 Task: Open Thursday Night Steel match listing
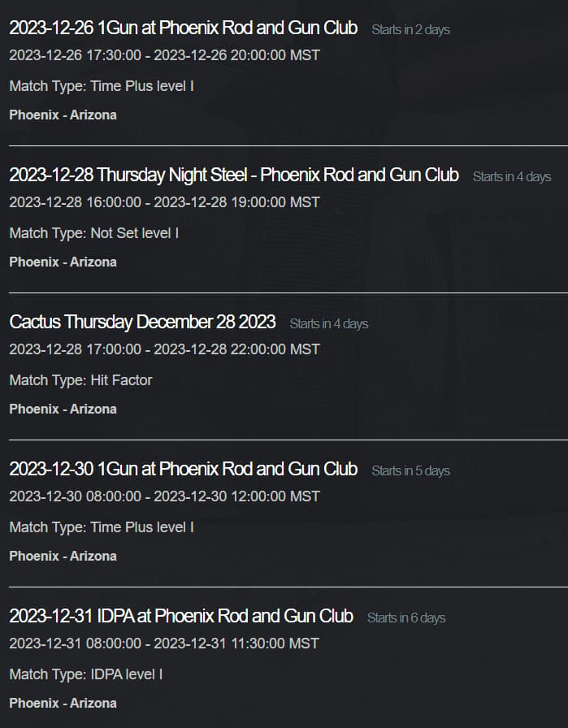click(234, 175)
